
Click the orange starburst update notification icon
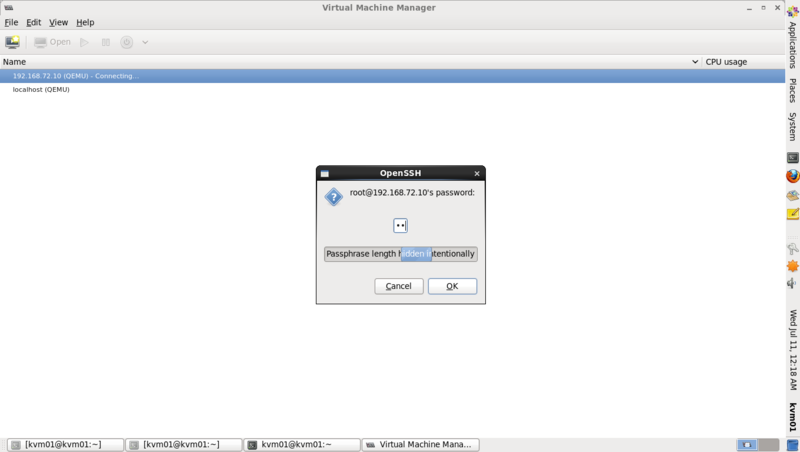[x=793, y=266]
